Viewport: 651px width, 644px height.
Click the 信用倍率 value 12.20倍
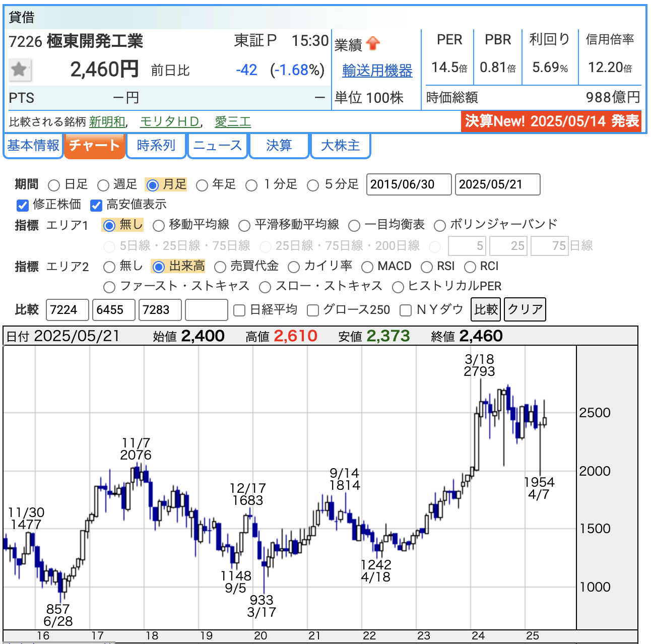click(x=610, y=68)
